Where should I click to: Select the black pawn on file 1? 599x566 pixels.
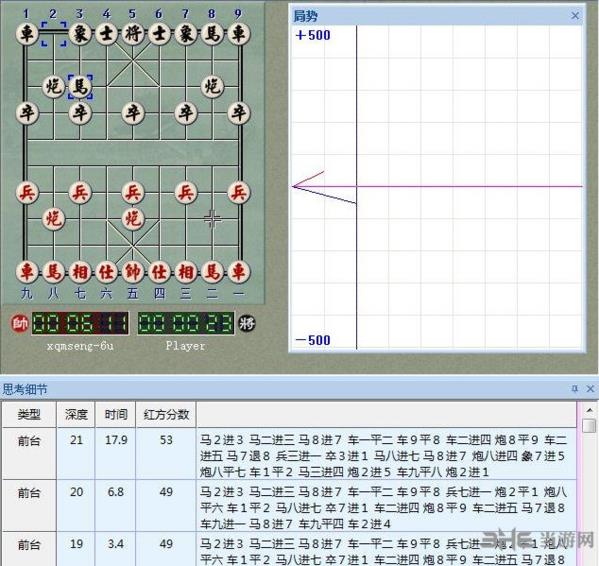[27, 113]
